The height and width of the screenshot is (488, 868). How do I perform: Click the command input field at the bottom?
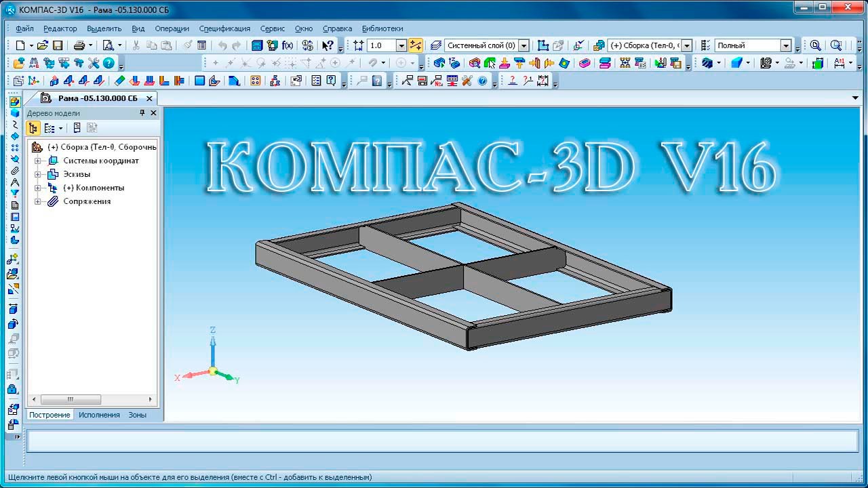(x=442, y=441)
